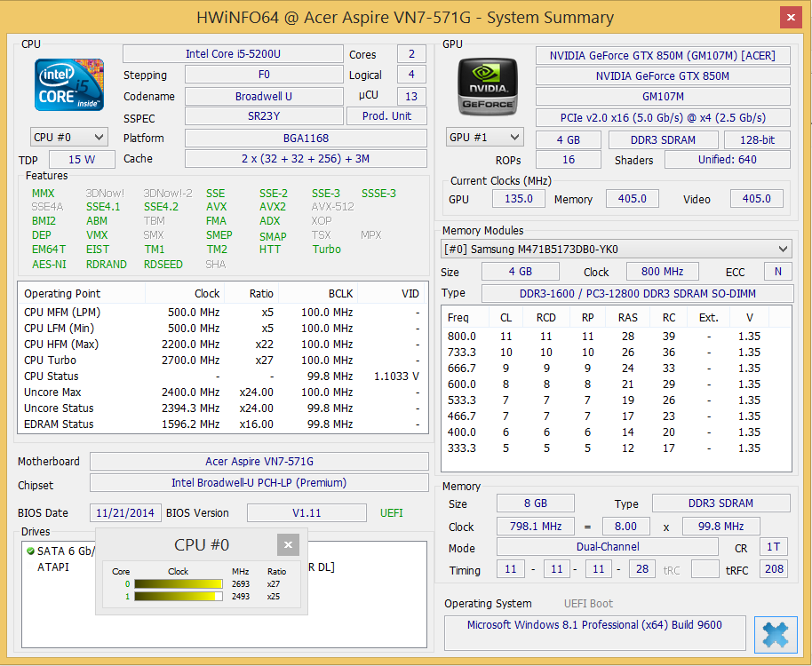Image resolution: width=812 pixels, height=666 pixels.
Task: Select the 333.3 frequency timing row
Action: click(617, 448)
